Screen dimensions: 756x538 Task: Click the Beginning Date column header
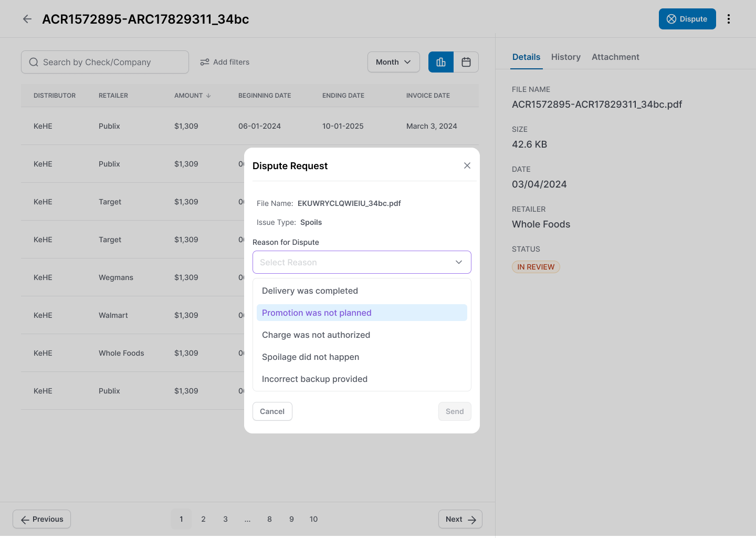click(265, 96)
